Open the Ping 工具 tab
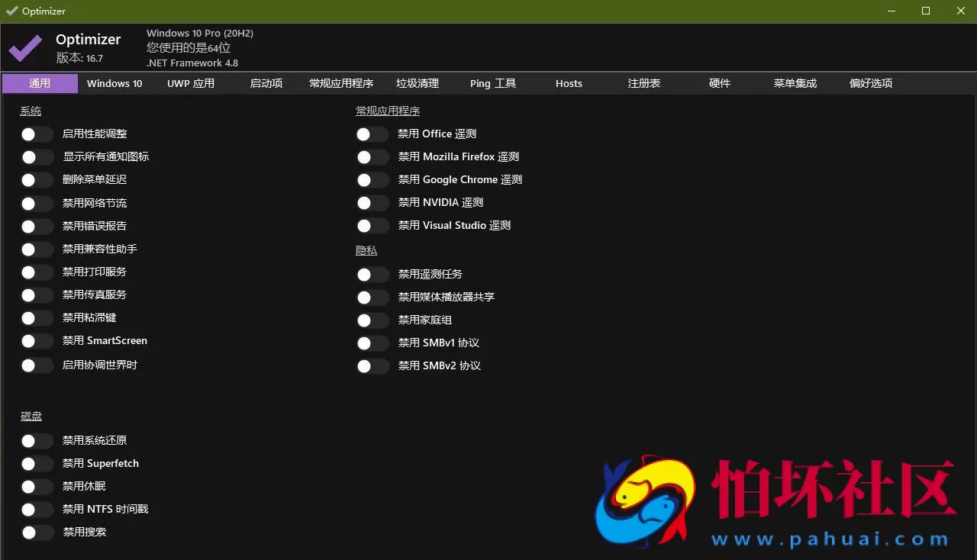This screenshot has width=977, height=560. click(x=492, y=83)
